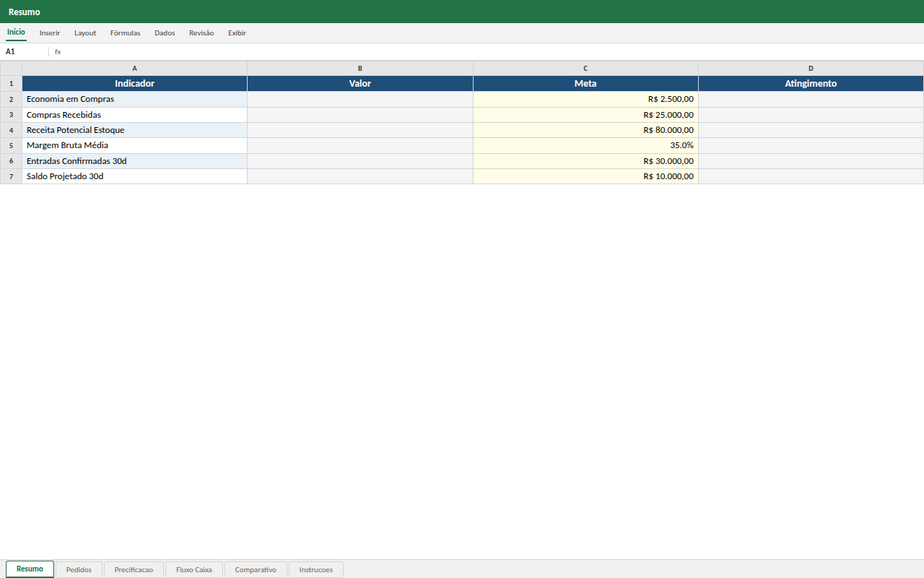Select the R$ 80.000,00 meta cell
This screenshot has width=924, height=578.
(585, 130)
